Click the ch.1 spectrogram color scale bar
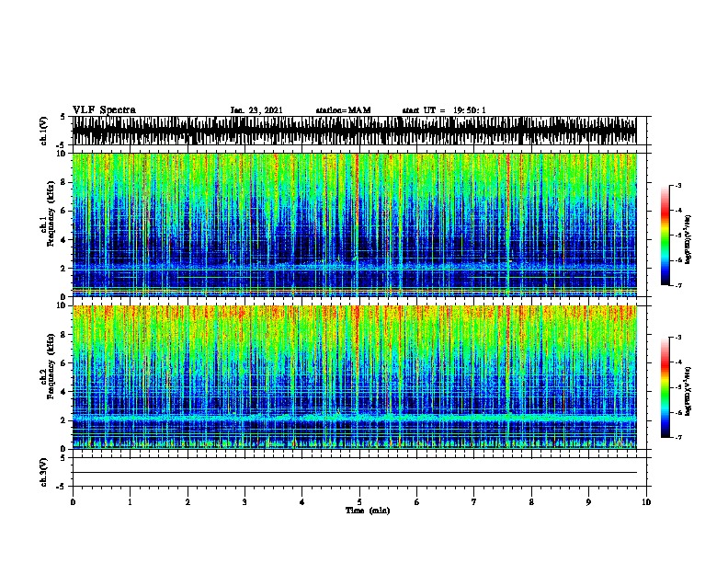 pyautogui.click(x=665, y=236)
